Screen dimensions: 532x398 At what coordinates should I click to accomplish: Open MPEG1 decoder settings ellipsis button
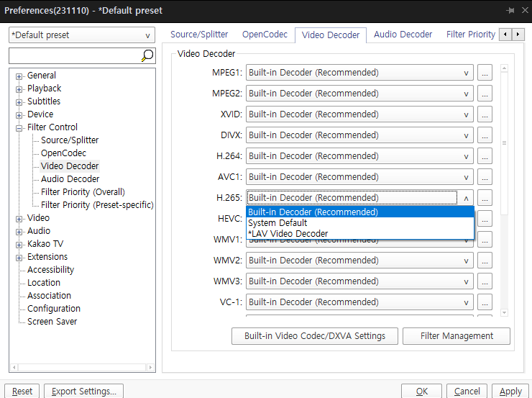[x=485, y=73]
